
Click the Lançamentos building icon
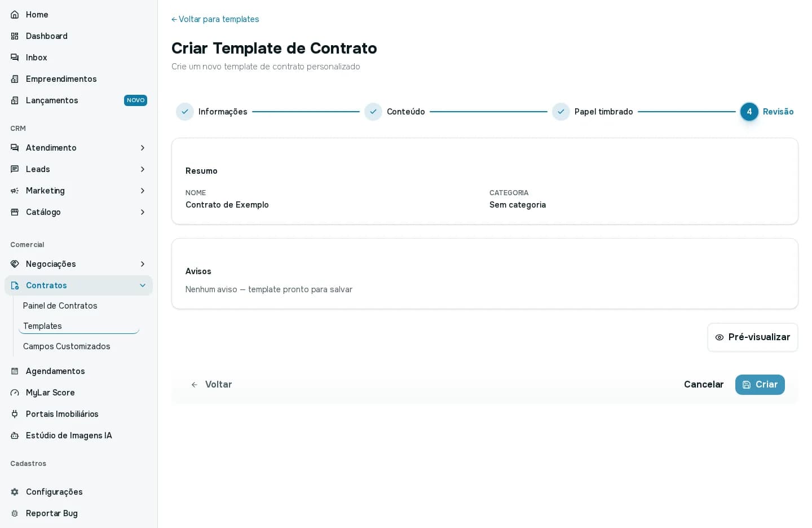15,100
